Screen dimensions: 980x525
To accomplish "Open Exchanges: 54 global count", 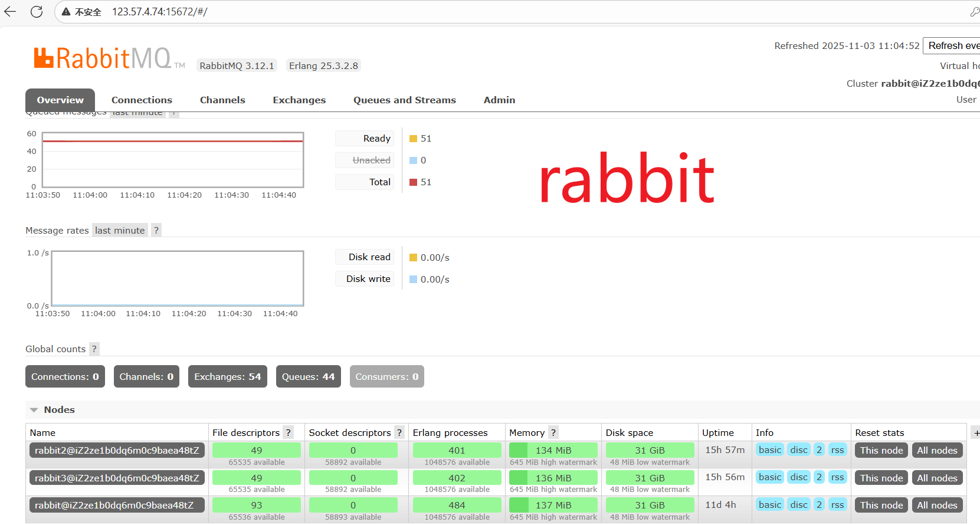I will pos(228,376).
